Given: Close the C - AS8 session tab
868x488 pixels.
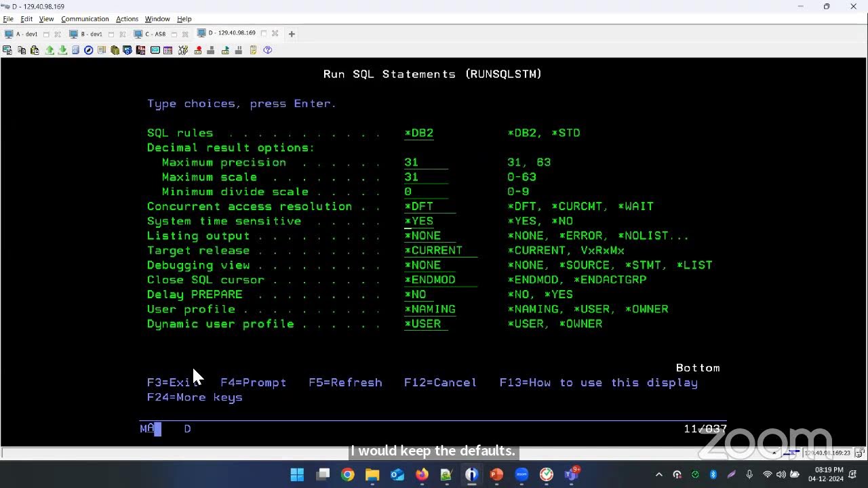Looking at the screenshot, I should pos(185,34).
